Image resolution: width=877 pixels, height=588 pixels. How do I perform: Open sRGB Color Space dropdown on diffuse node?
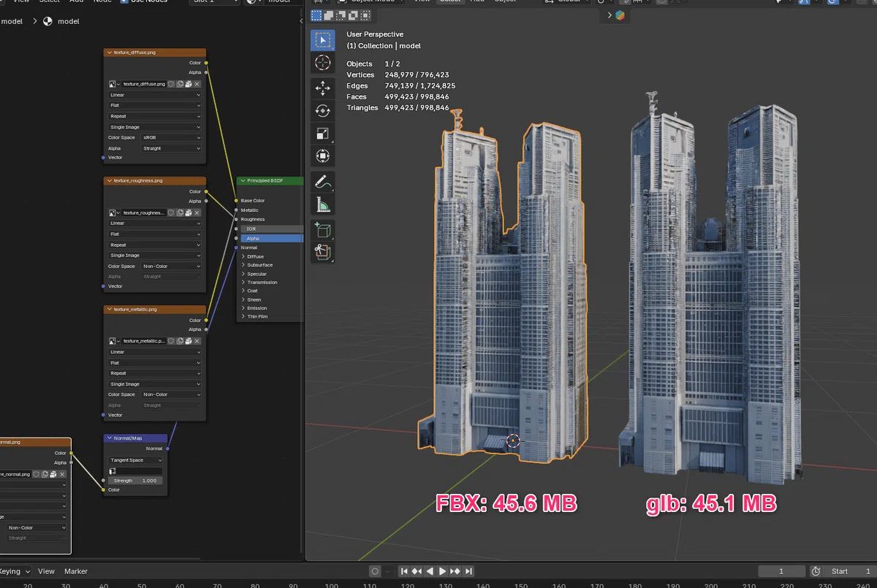(172, 137)
